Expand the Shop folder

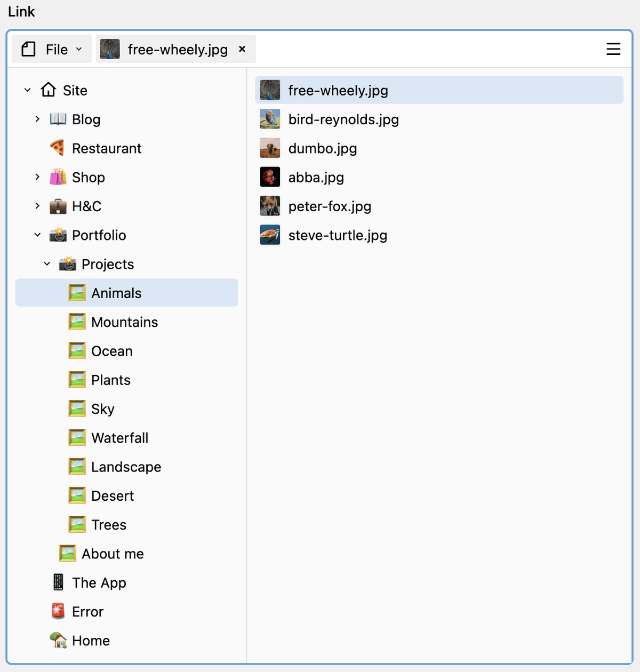coord(37,177)
